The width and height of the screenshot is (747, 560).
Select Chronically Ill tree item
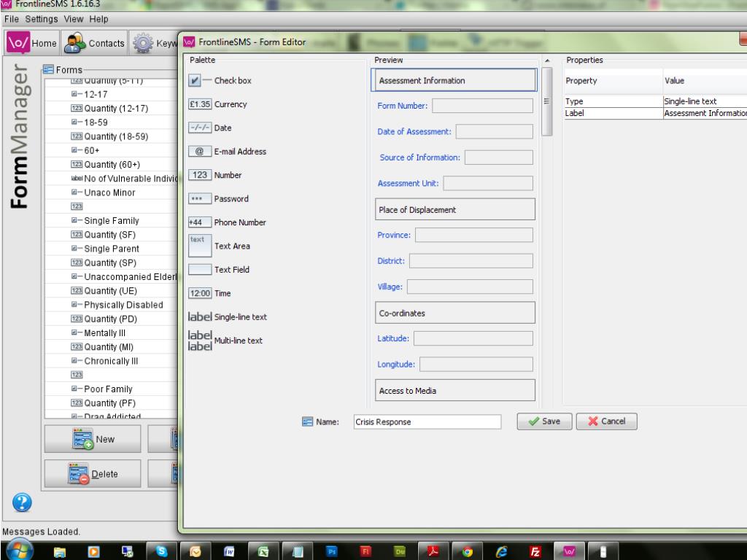(111, 361)
